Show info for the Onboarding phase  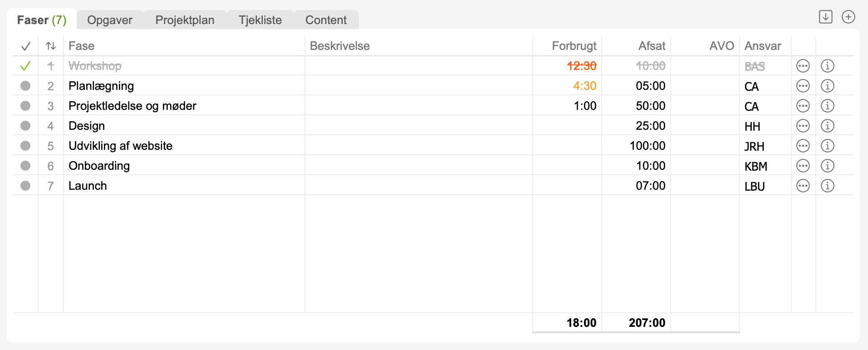[827, 166]
